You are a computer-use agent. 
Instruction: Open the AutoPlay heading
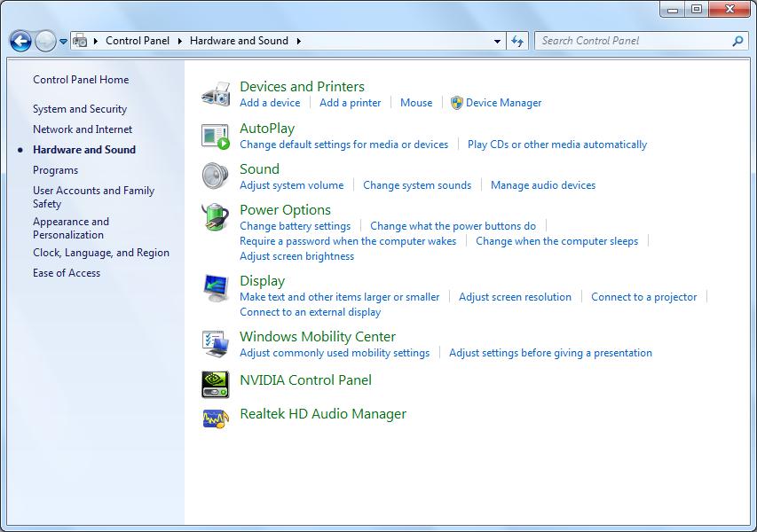click(x=267, y=129)
